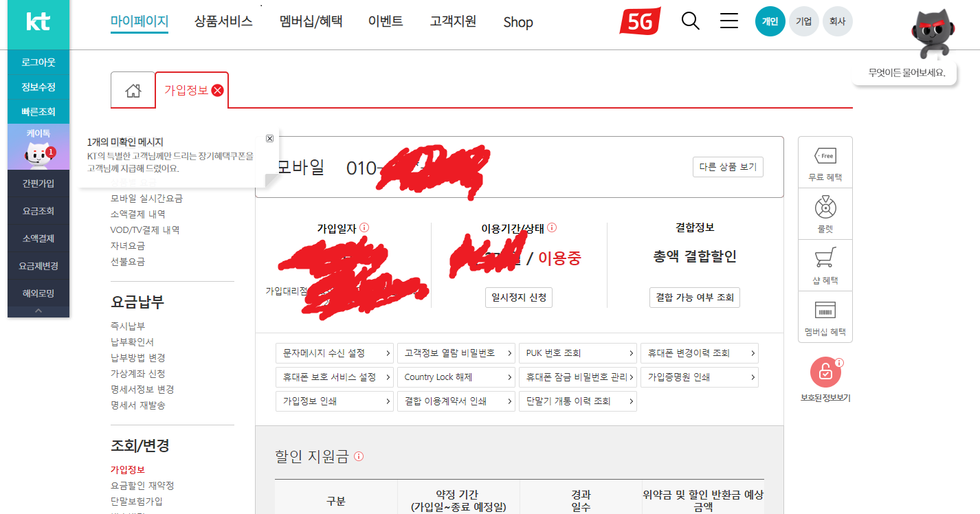Collapse the left quick menu arrow

(38, 311)
